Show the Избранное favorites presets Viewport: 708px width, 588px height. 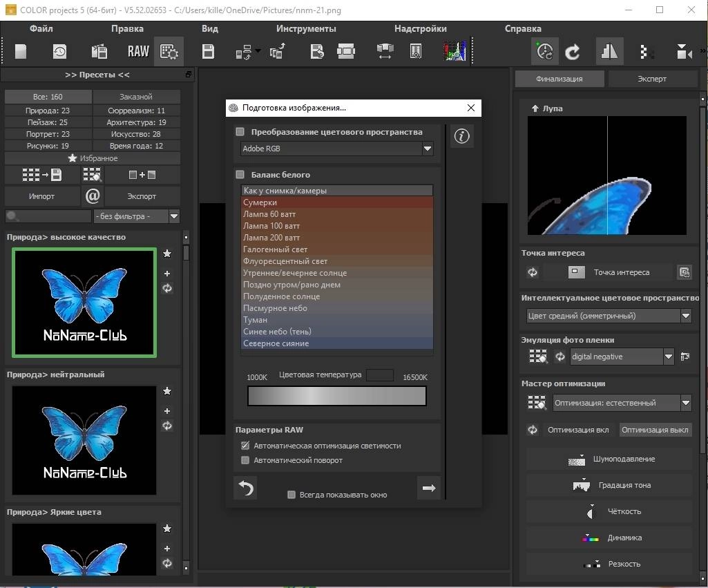(93, 158)
